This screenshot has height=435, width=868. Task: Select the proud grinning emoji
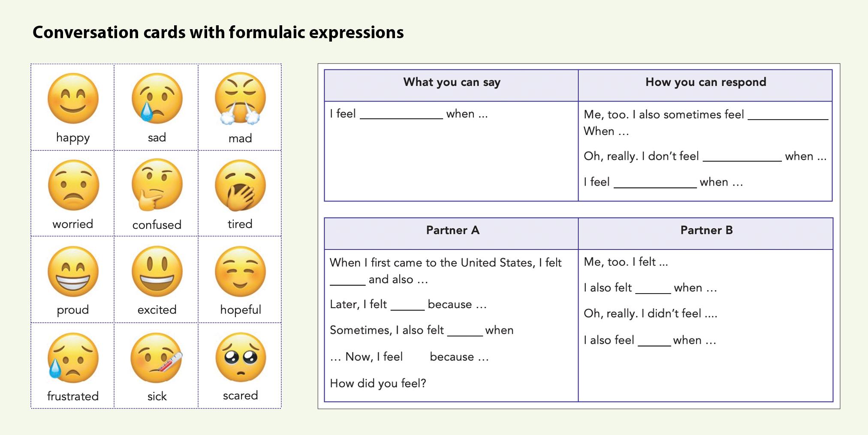pos(73,271)
